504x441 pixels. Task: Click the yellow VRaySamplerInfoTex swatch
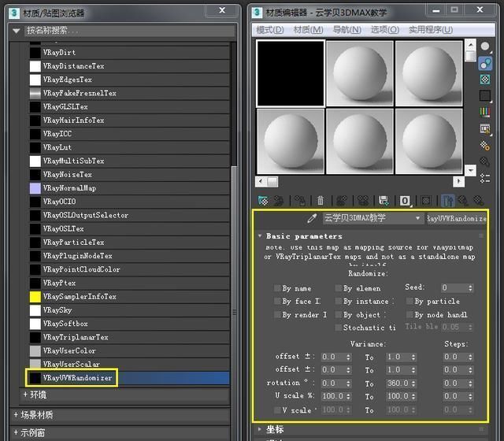click(35, 297)
